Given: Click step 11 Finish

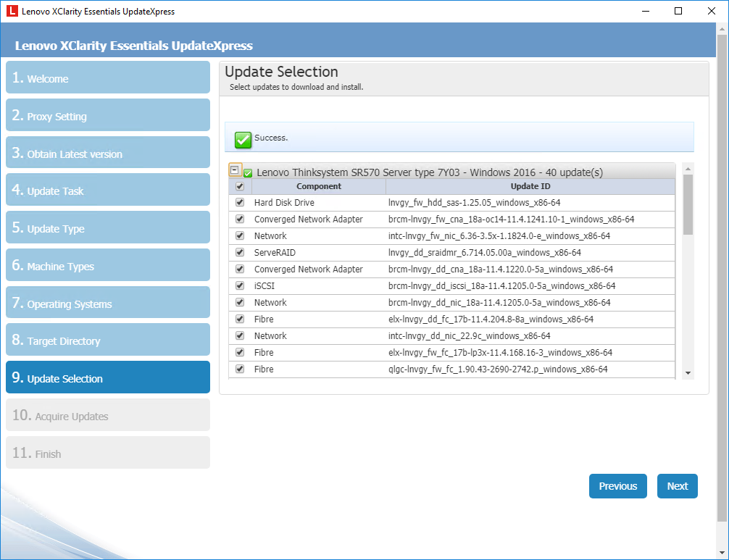Looking at the screenshot, I should tap(108, 453).
